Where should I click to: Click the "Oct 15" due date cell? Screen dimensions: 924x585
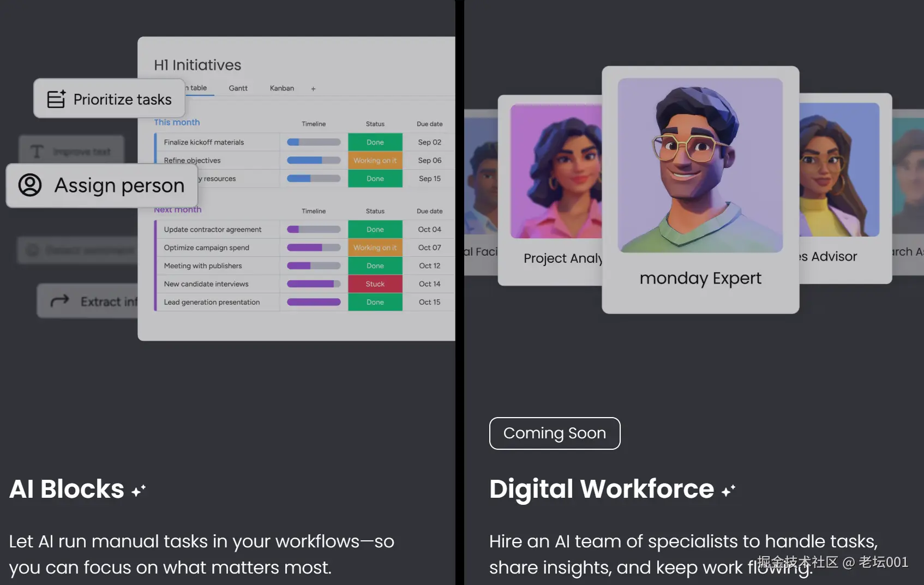(430, 302)
